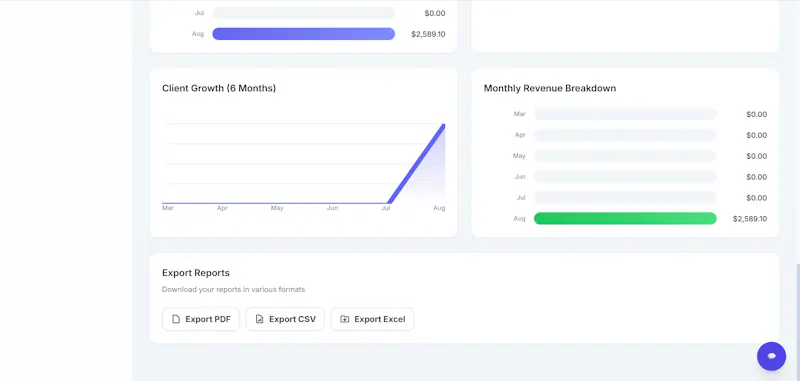This screenshot has width=800, height=381.
Task: Click the Jul bar in Monthly Revenue Breakdown
Action: (625, 198)
